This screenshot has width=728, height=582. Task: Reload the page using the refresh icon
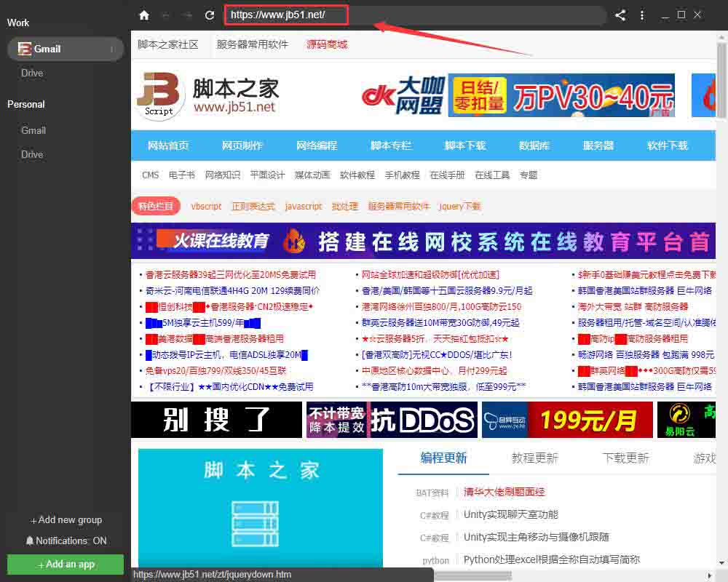click(x=209, y=15)
